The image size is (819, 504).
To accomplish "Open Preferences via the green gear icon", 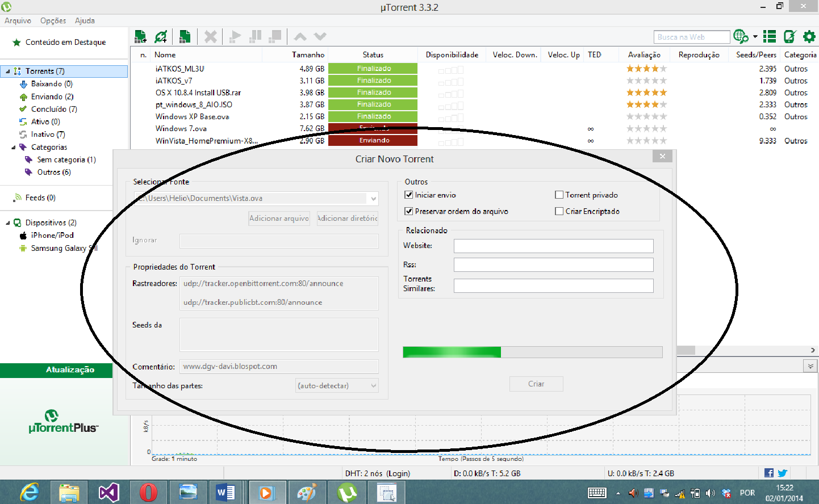I will (x=809, y=37).
